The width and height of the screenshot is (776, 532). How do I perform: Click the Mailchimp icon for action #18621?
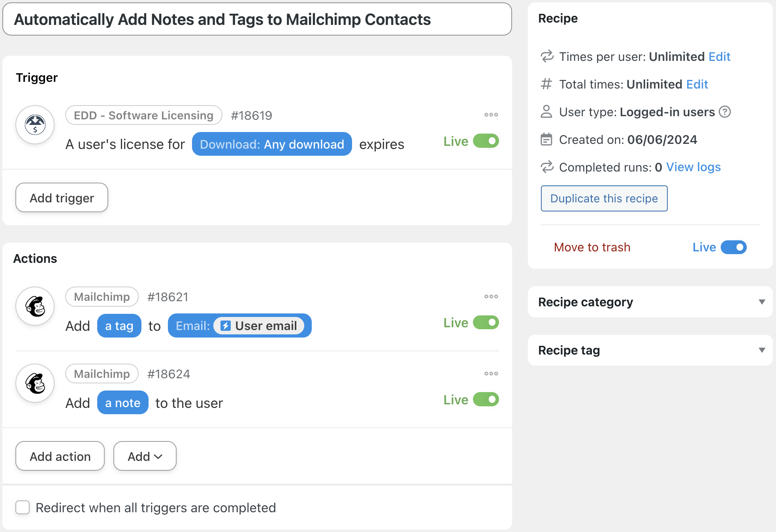(35, 306)
